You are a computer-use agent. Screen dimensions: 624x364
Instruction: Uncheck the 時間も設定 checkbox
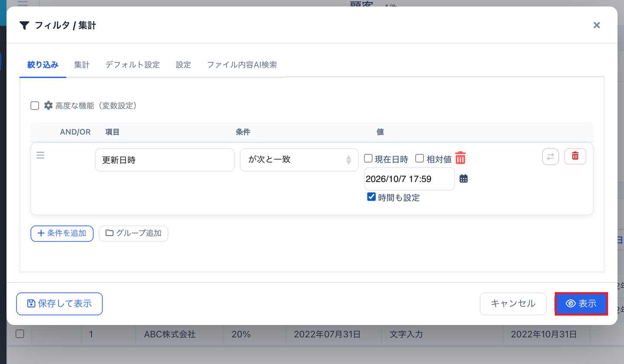coord(371,197)
